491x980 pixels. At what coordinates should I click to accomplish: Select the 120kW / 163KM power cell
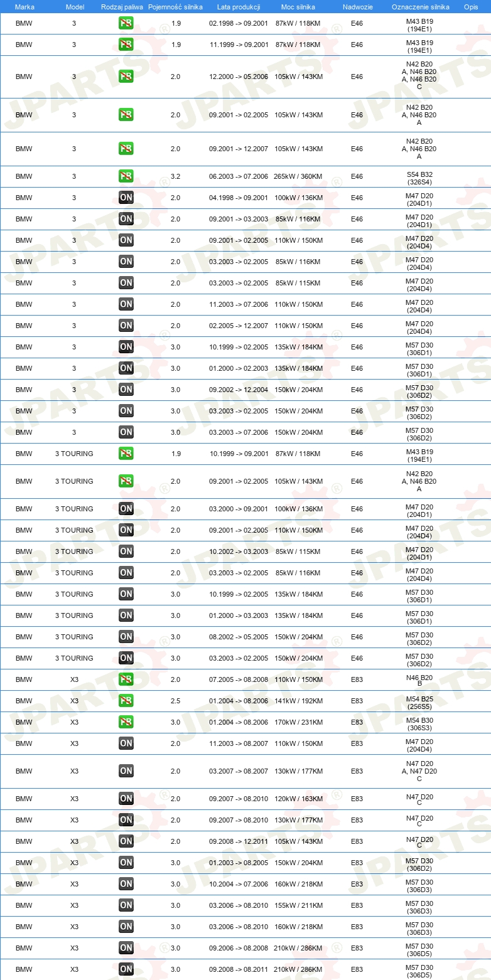pos(298,799)
